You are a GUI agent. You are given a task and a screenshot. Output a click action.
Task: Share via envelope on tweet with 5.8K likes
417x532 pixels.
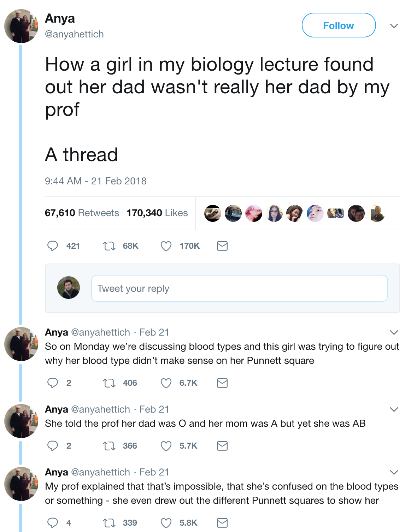tap(222, 523)
